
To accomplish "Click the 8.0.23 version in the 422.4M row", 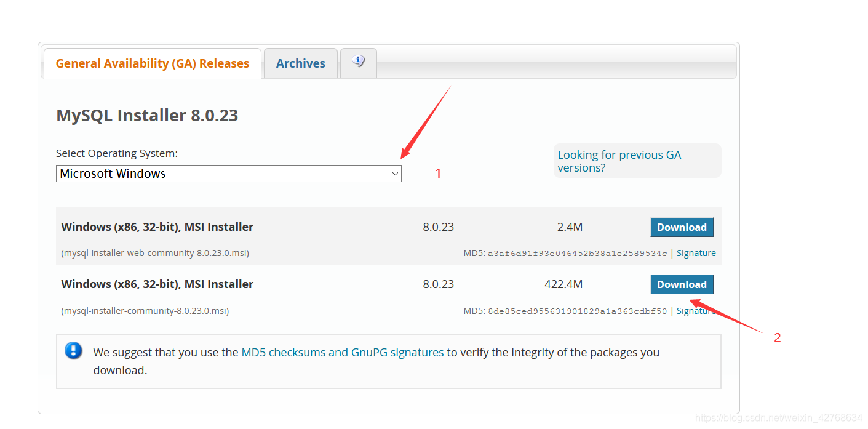I will 438,284.
